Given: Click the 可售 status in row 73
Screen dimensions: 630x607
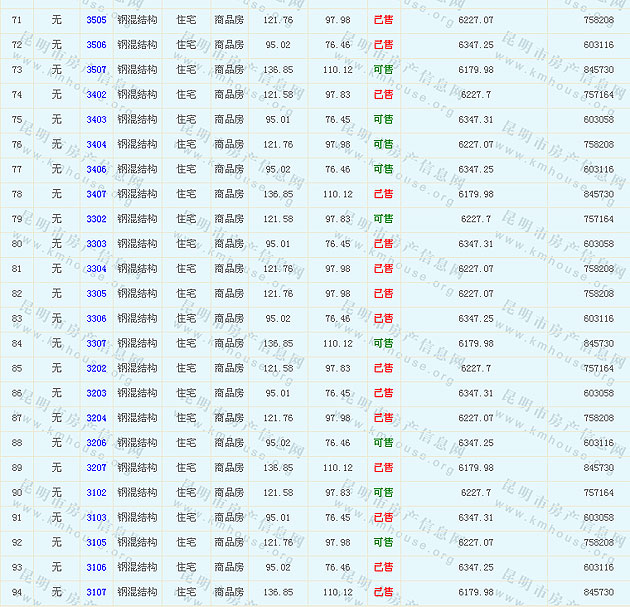Looking at the screenshot, I should click(x=383, y=70).
